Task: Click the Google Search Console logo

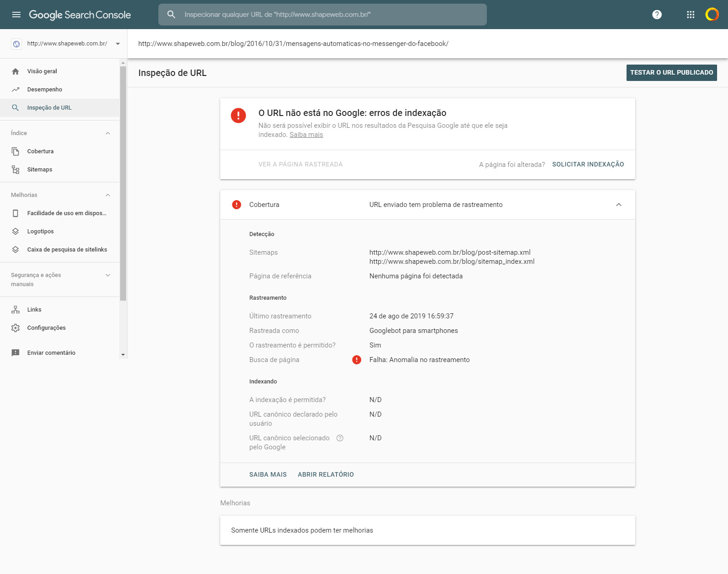Action: [x=80, y=15]
